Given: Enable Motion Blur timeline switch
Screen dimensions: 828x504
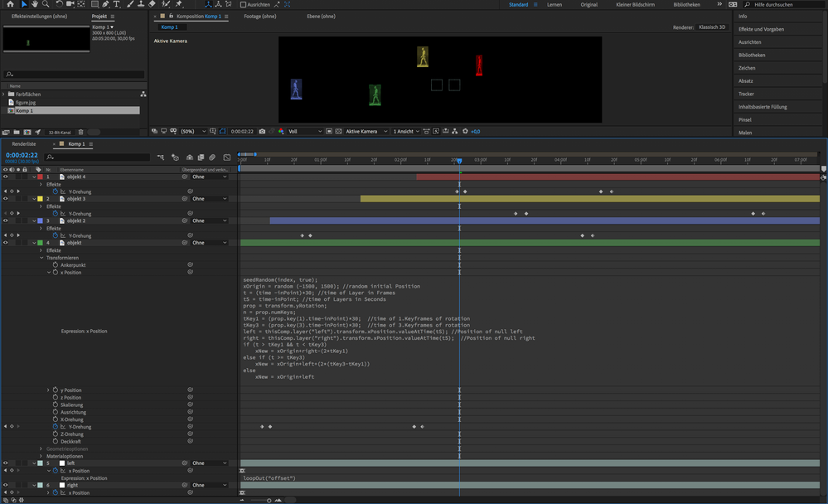Looking at the screenshot, I should [x=212, y=157].
